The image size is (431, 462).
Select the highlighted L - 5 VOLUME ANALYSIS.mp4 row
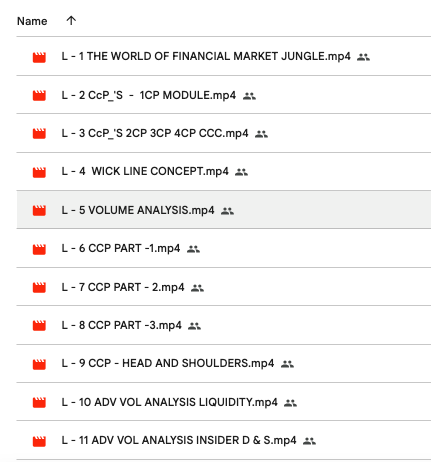(x=224, y=210)
